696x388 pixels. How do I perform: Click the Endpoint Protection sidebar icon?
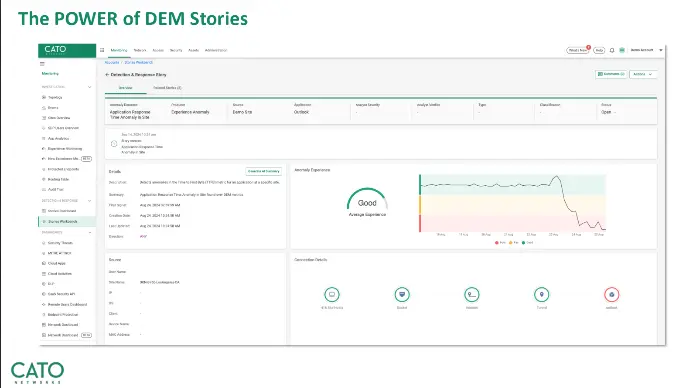pyautogui.click(x=44, y=315)
